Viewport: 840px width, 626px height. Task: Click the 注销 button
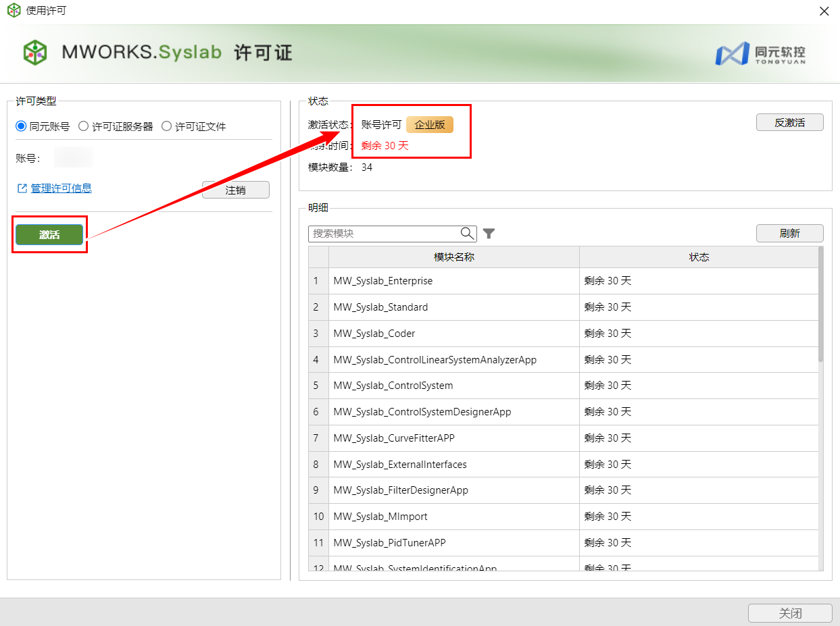click(235, 190)
